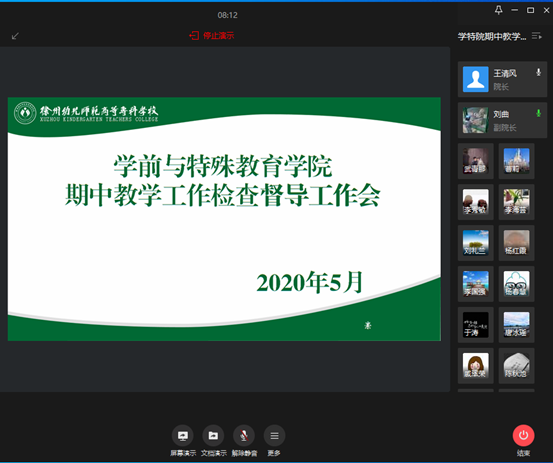Viewport: 553px width, 463px height.
Task: End the meeting with red 结束 button
Action: click(x=523, y=435)
